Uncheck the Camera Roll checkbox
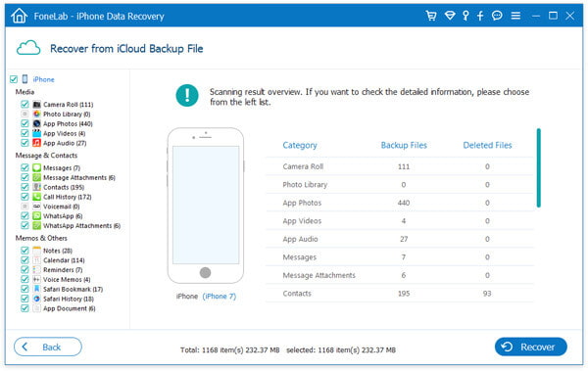The image size is (588, 371). pos(24,104)
